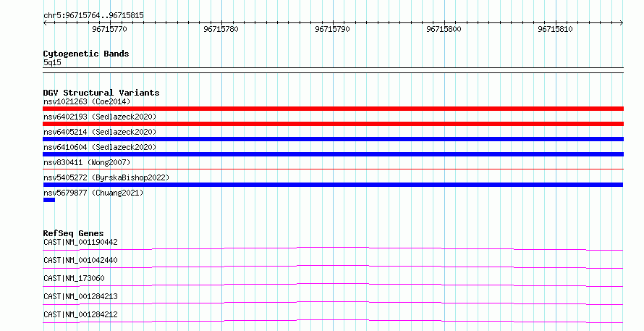Open transcript CAST|NM_173060 label
This screenshot has height=331, width=644.
click(74, 278)
